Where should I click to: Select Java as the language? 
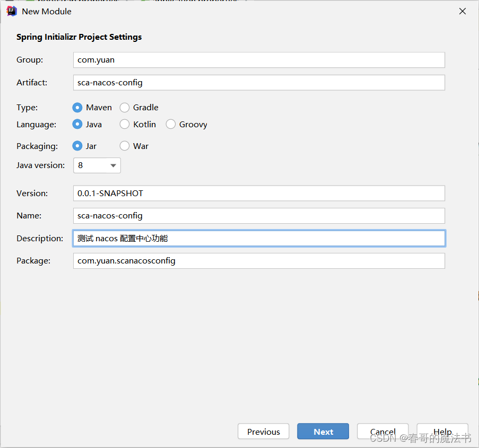(77, 125)
